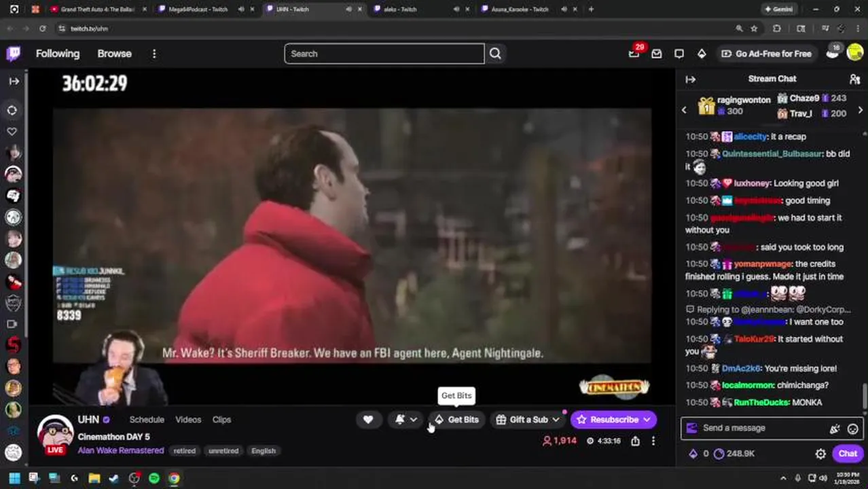Open UHN Schedule tab
The width and height of the screenshot is (868, 489).
click(147, 420)
